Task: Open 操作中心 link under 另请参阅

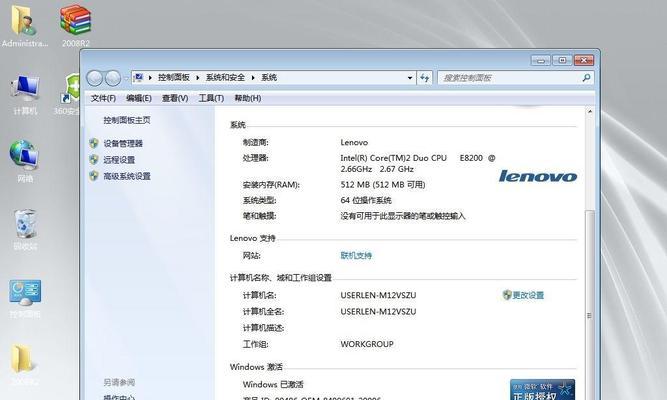Action: click(120, 397)
